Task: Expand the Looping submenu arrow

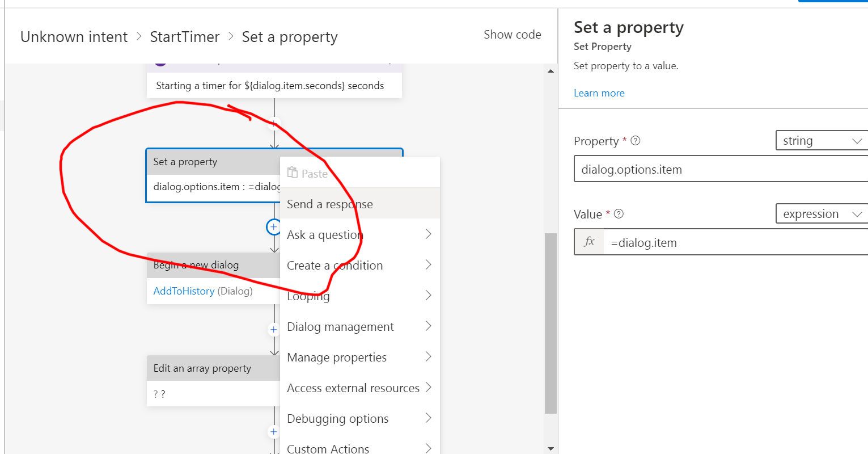Action: click(429, 296)
